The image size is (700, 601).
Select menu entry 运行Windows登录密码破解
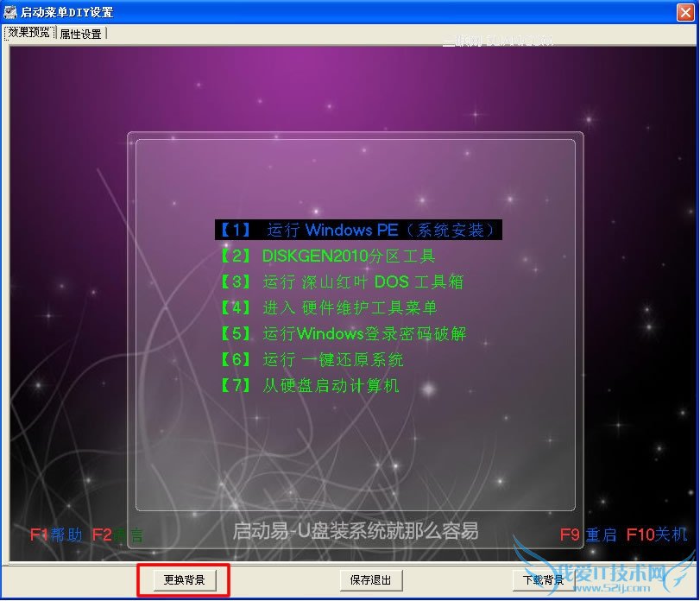(x=344, y=333)
